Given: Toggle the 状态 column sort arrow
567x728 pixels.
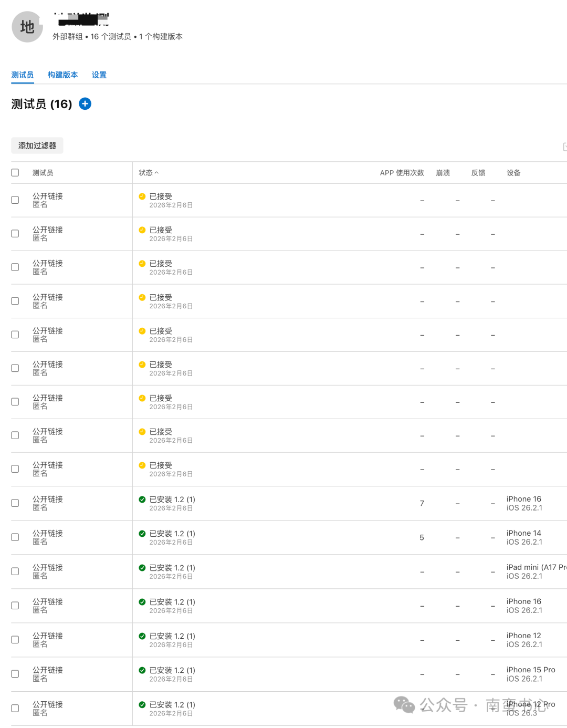Looking at the screenshot, I should (x=156, y=173).
